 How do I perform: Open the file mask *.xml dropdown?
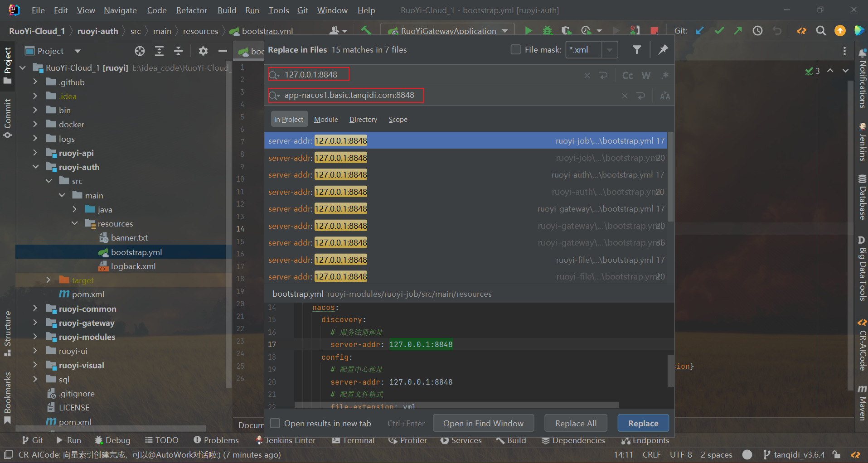click(610, 50)
